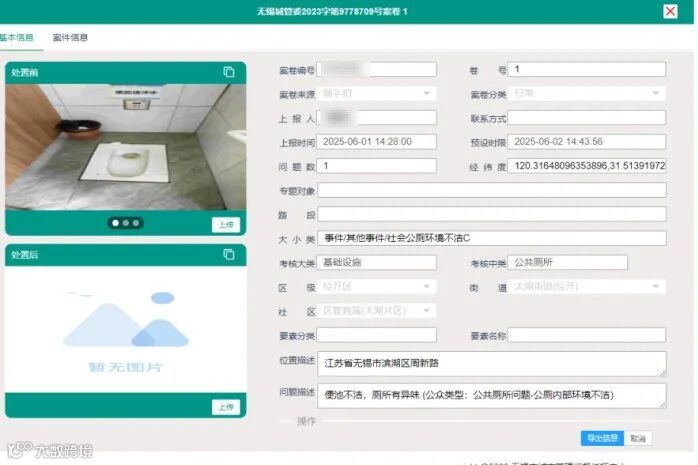Open the 处置前 toilet photo
The image size is (698, 465).
click(x=126, y=147)
